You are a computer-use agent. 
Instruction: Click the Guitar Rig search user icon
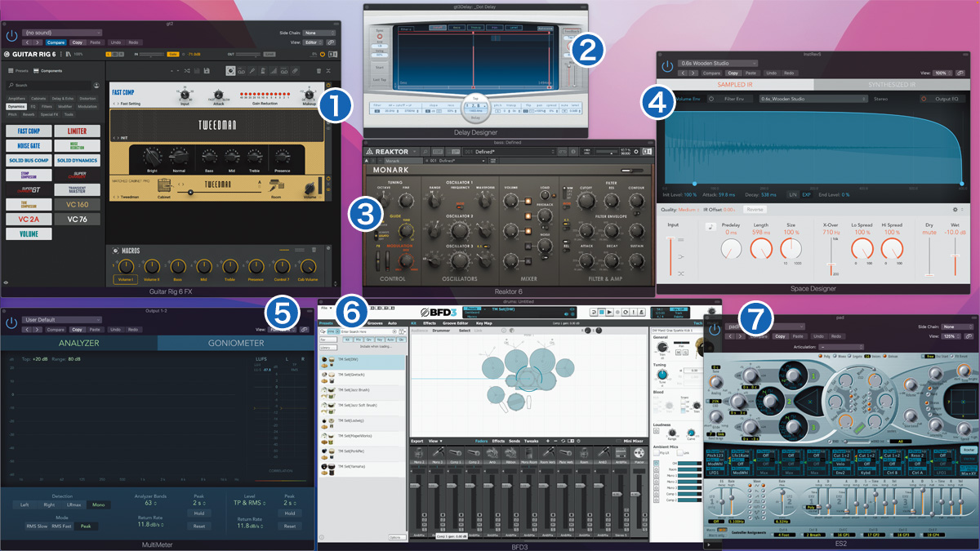pos(96,85)
